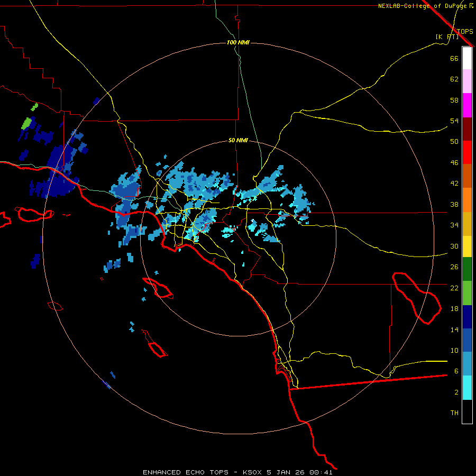
Task: Click the dark orange swatch between 46 and 42
Action: (467, 176)
